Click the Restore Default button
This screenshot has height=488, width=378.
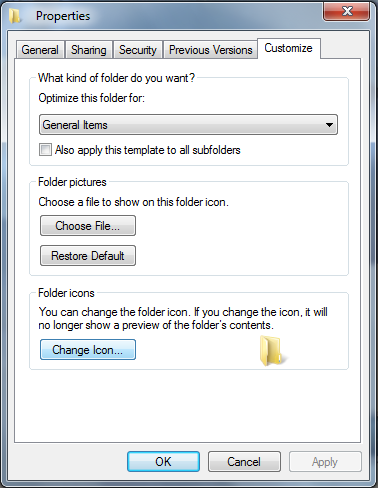point(88,256)
